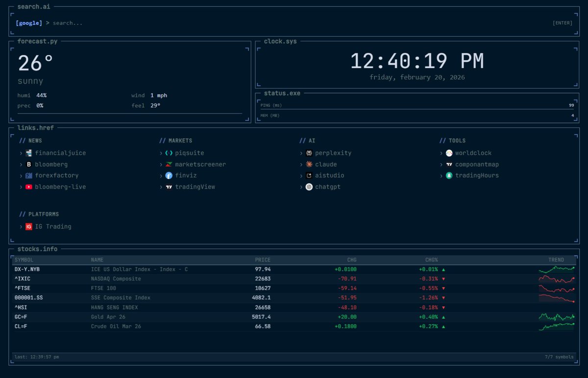Image resolution: width=588 pixels, height=378 pixels.
Task: Launch the chatgpt link
Action: pyautogui.click(x=328, y=187)
